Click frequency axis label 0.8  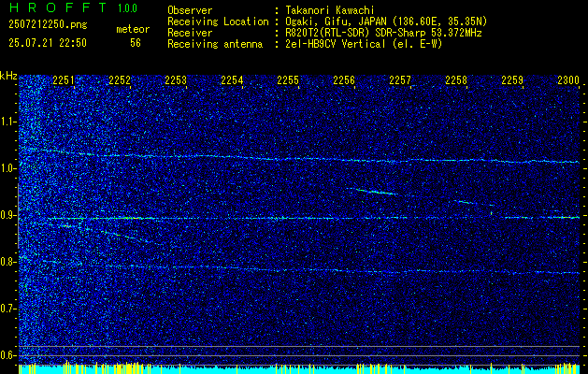tap(8, 262)
